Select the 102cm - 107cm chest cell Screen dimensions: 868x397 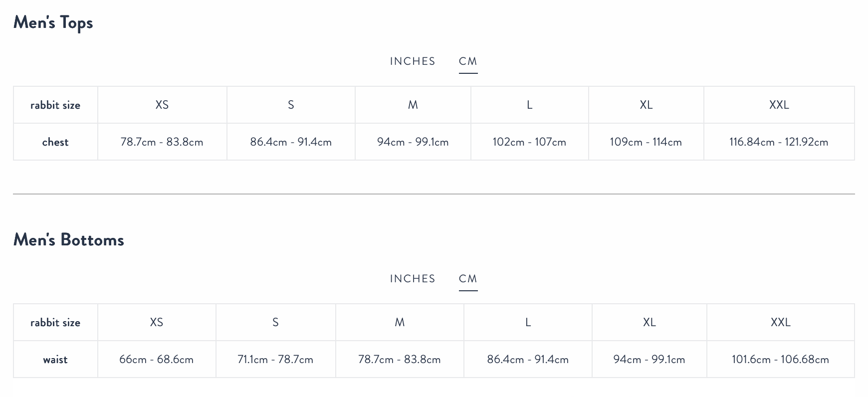(529, 142)
